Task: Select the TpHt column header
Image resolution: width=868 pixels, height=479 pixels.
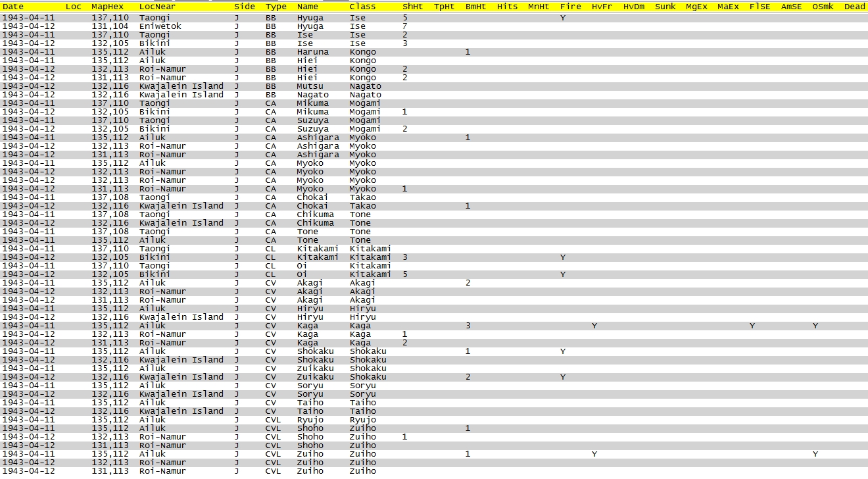Action: (445, 7)
